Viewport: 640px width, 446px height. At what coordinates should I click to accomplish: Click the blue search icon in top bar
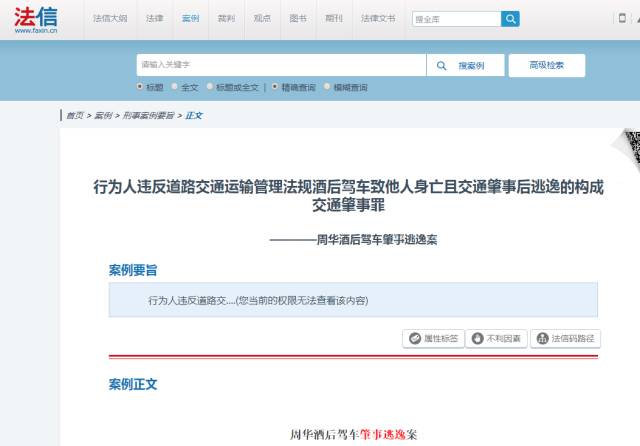click(x=510, y=19)
